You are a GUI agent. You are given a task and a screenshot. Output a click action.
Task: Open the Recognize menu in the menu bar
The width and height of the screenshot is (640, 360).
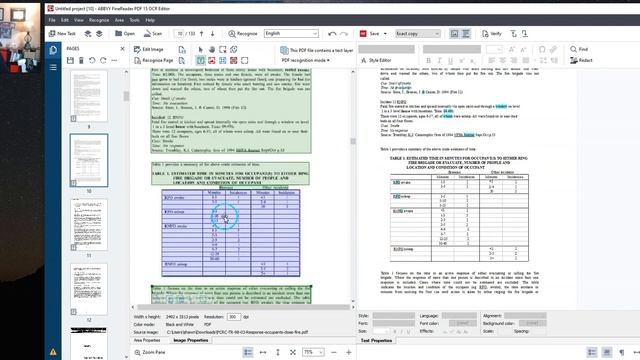tap(99, 20)
